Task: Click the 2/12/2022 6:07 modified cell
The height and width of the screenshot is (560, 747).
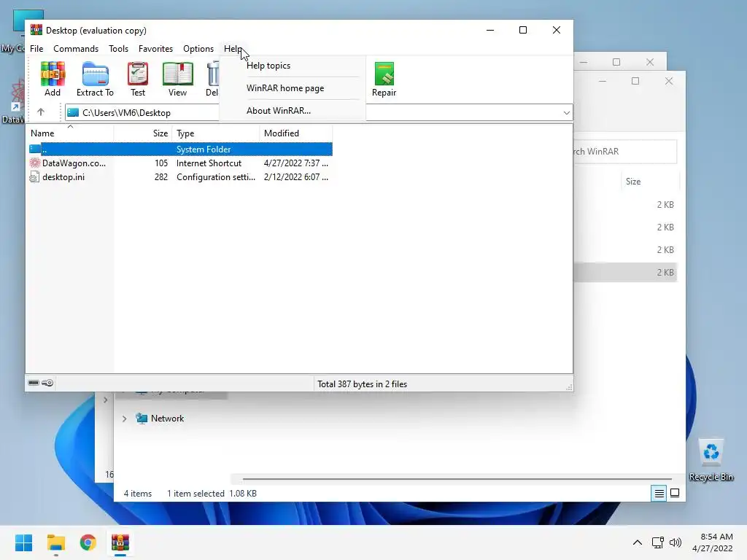Action: (x=296, y=177)
